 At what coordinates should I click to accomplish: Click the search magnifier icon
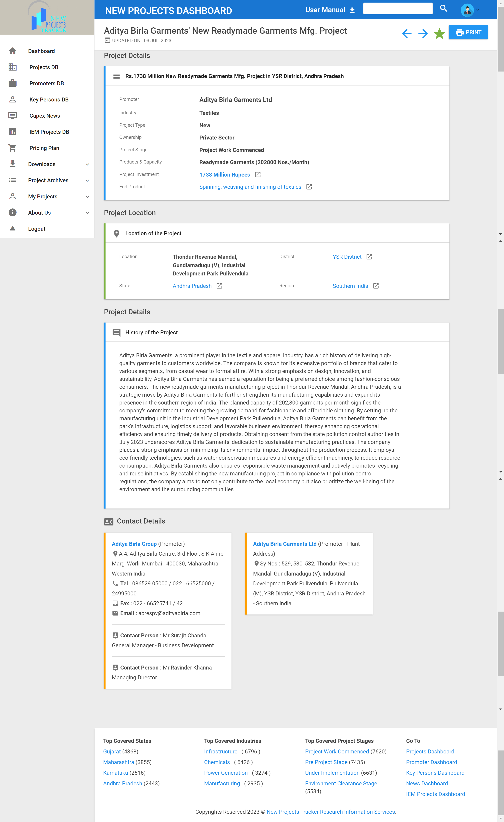click(x=443, y=8)
